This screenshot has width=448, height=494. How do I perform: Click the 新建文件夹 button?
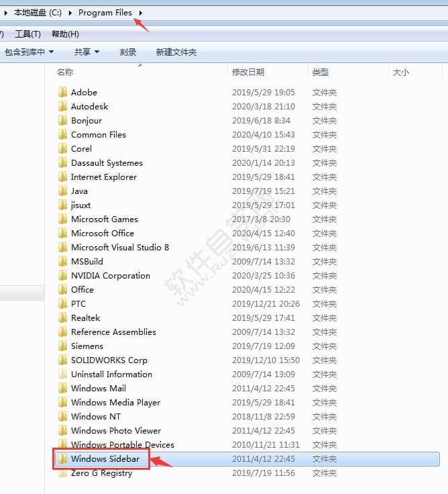tap(176, 52)
